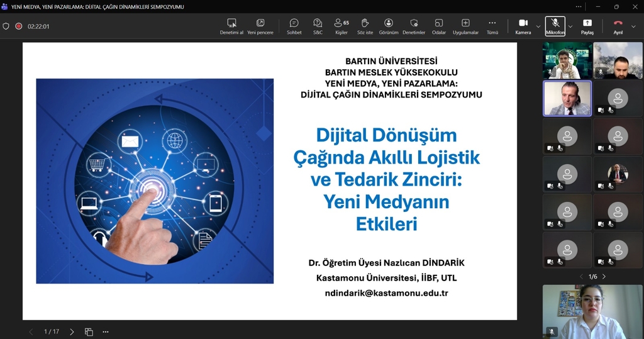Image resolution: width=644 pixels, height=339 pixels.
Task: Open the Sohbet chat panel
Action: tap(294, 26)
